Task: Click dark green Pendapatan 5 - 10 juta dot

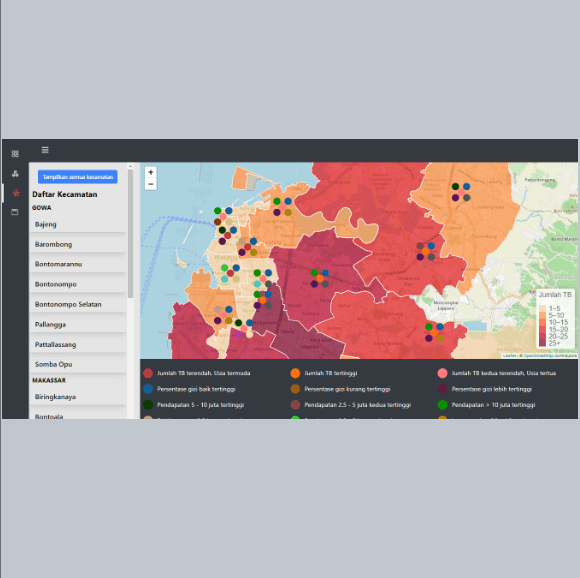Action: pyautogui.click(x=148, y=405)
